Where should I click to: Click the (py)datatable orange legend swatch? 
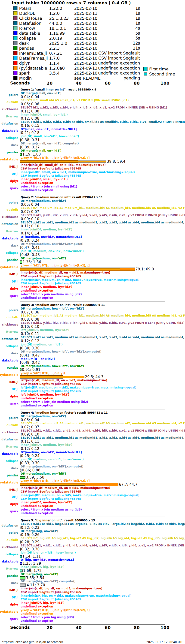(x=15, y=68)
